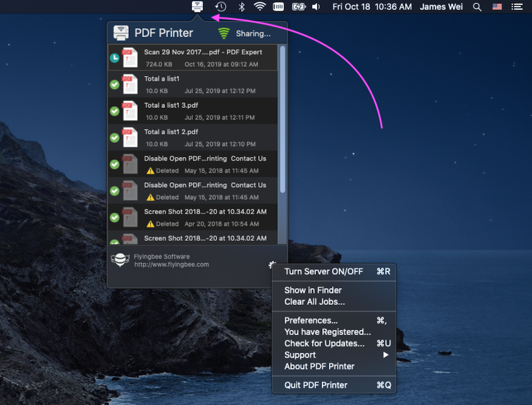The image size is (532, 405).
Task: Click the PDF Printer title text
Action: (x=164, y=33)
